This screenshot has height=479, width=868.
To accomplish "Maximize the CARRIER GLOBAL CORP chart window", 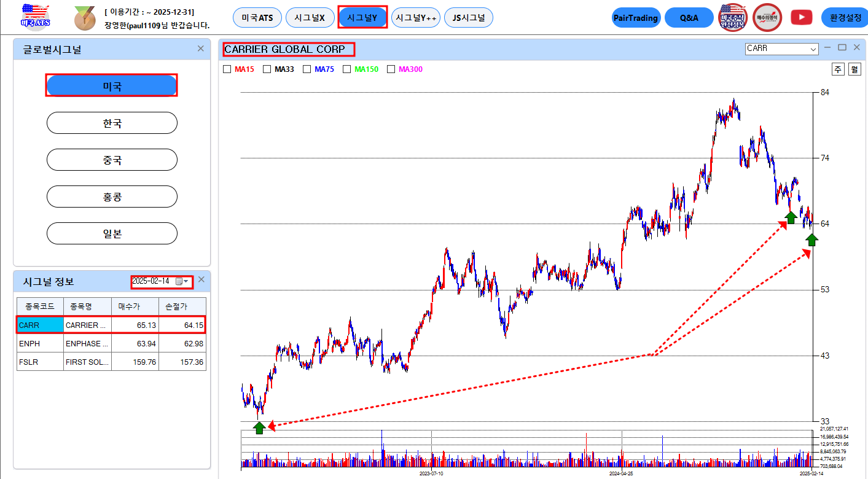I will coord(842,47).
